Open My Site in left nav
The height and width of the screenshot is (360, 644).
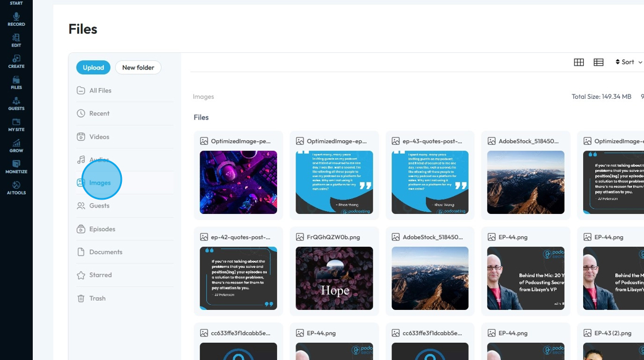point(16,125)
